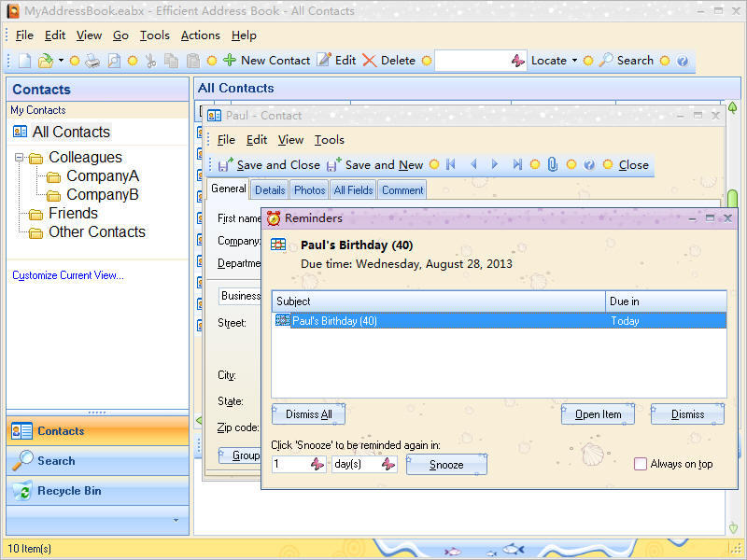Click the Copy icon in main toolbar
The height and width of the screenshot is (560, 747).
(171, 61)
